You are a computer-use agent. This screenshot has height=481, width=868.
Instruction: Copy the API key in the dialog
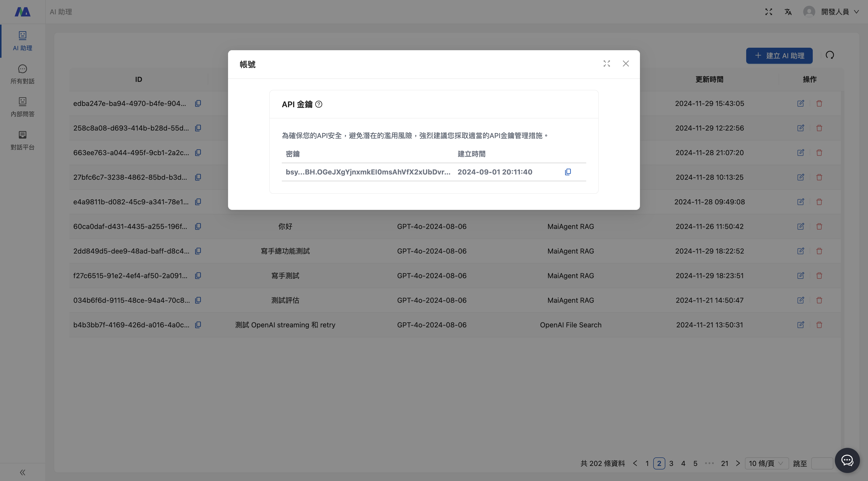568,172
